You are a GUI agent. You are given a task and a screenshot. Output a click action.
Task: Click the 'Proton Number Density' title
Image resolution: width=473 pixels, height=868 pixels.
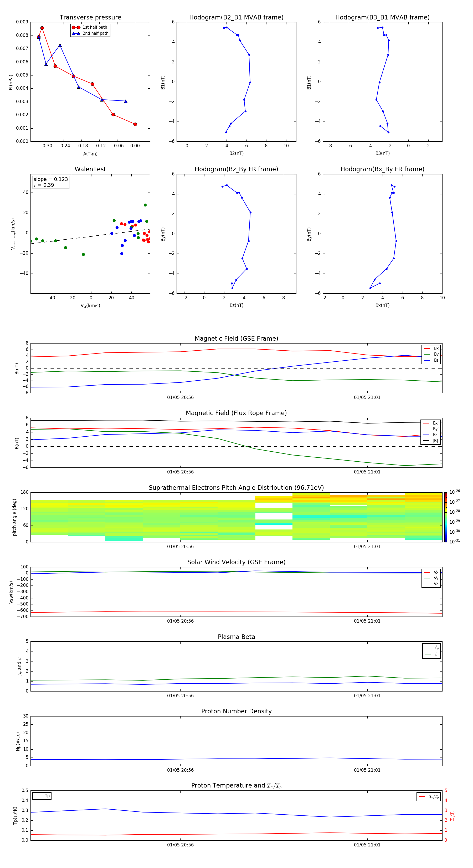tap(236, 711)
